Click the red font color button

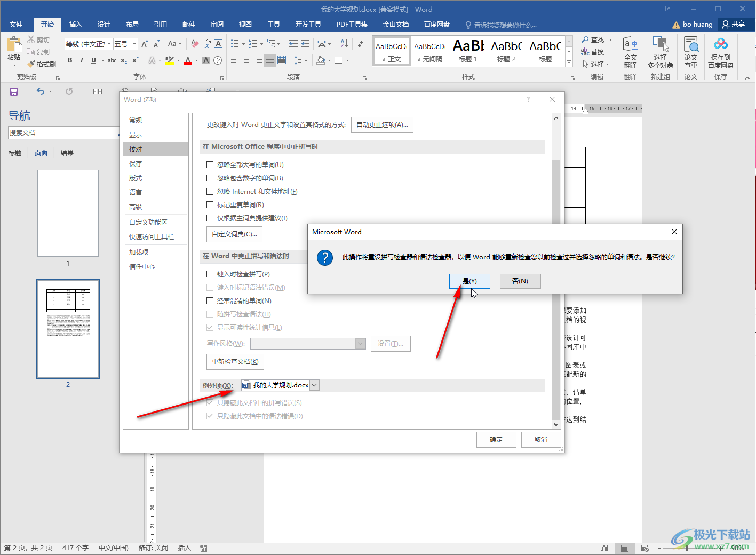click(x=188, y=60)
